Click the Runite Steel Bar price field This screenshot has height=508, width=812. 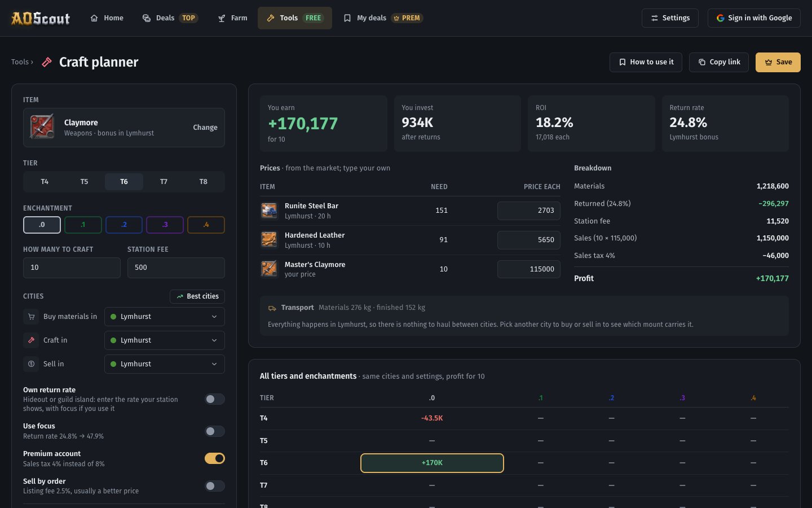(x=529, y=211)
